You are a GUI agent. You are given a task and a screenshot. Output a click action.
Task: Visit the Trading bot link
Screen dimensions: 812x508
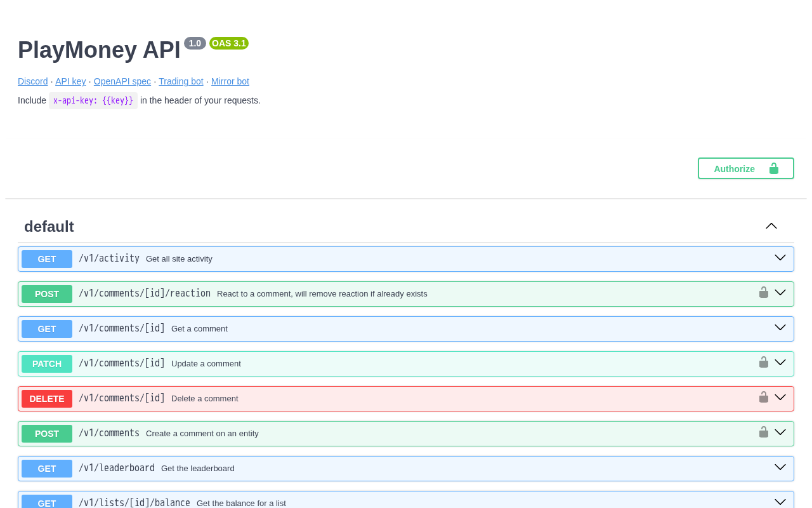(x=181, y=81)
